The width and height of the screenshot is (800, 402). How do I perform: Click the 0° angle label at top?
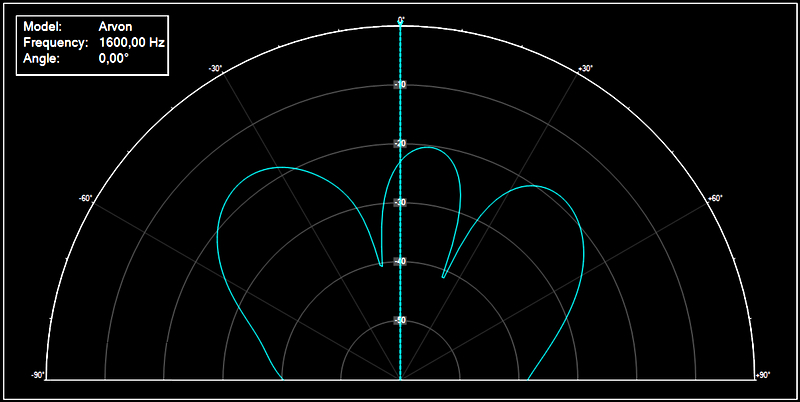pyautogui.click(x=400, y=20)
